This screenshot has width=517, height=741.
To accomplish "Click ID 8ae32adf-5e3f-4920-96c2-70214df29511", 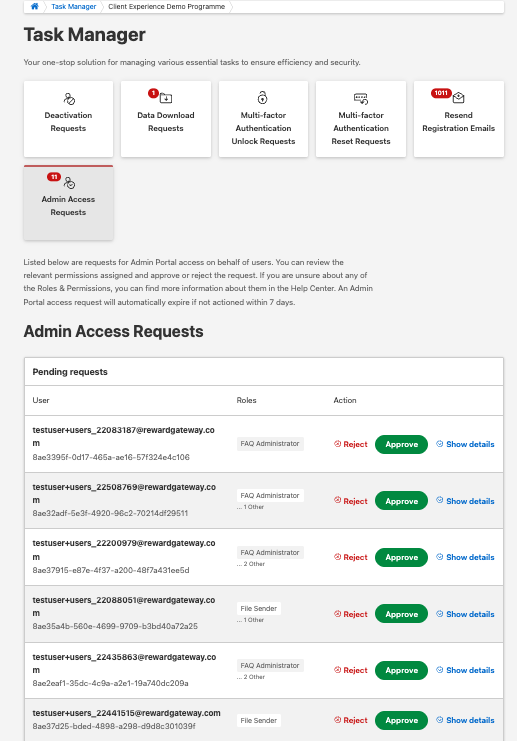I will (110, 513).
